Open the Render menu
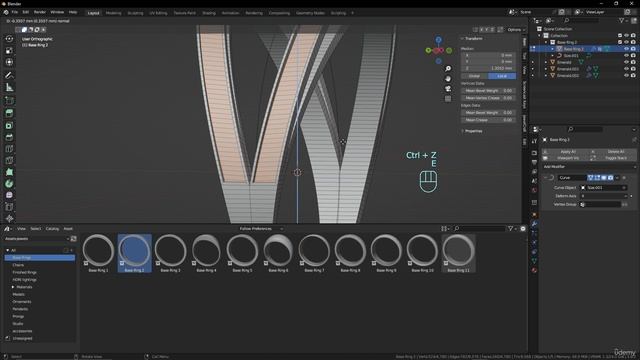Viewport: 640px width, 360px height. [x=40, y=12]
